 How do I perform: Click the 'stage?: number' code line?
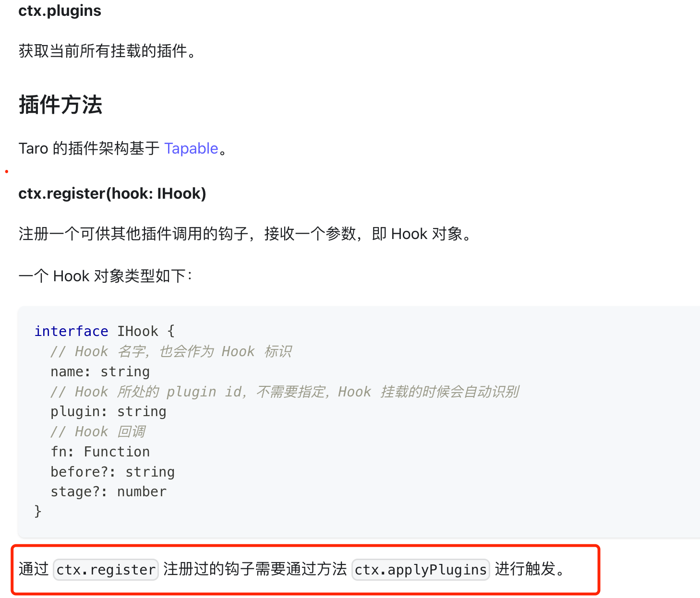click(x=109, y=491)
